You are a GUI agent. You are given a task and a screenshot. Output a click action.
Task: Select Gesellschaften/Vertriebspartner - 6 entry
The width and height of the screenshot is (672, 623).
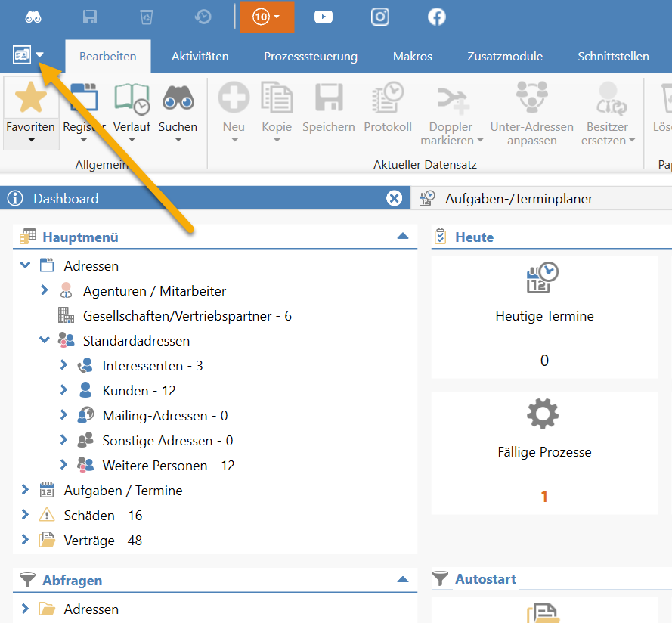tap(187, 315)
